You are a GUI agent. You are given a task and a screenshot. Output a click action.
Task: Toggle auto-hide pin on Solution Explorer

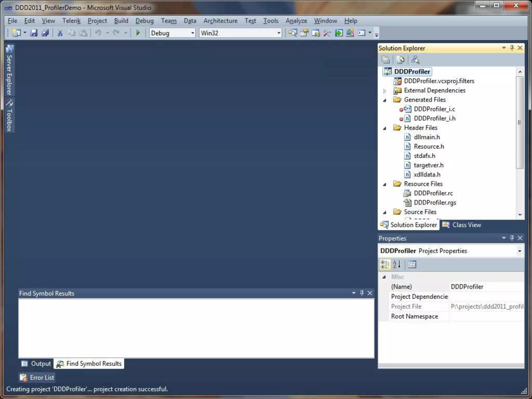512,48
